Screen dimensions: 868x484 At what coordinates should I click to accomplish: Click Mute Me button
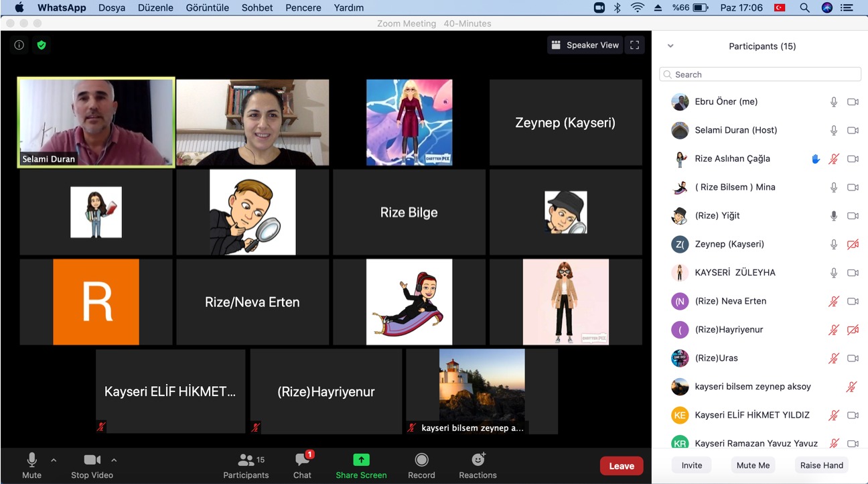(753, 465)
